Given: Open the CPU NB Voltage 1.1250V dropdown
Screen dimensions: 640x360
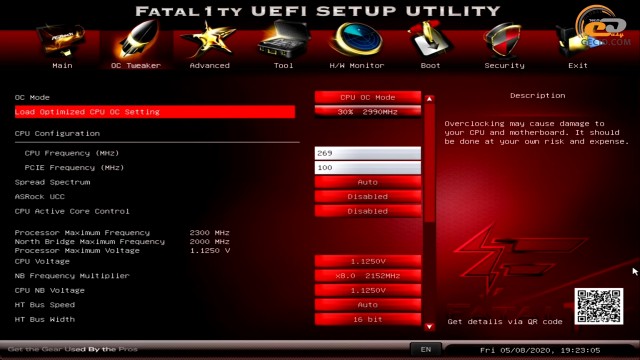Looking at the screenshot, I should click(x=368, y=290).
